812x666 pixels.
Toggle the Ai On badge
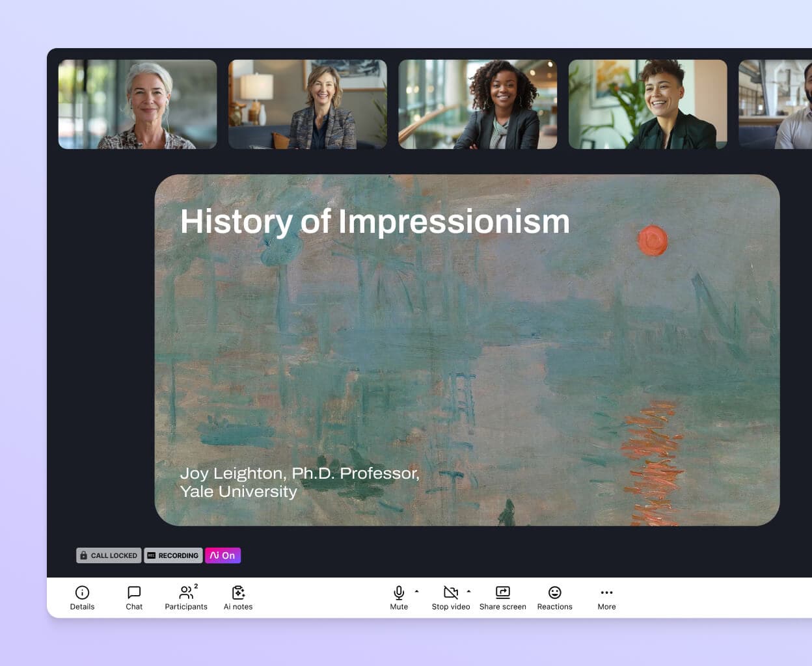[x=223, y=555]
